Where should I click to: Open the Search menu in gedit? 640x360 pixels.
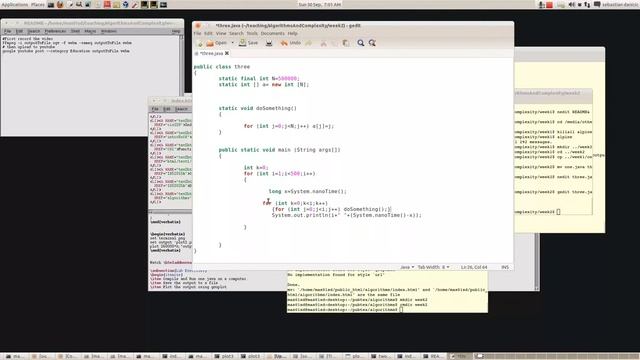[236, 33]
